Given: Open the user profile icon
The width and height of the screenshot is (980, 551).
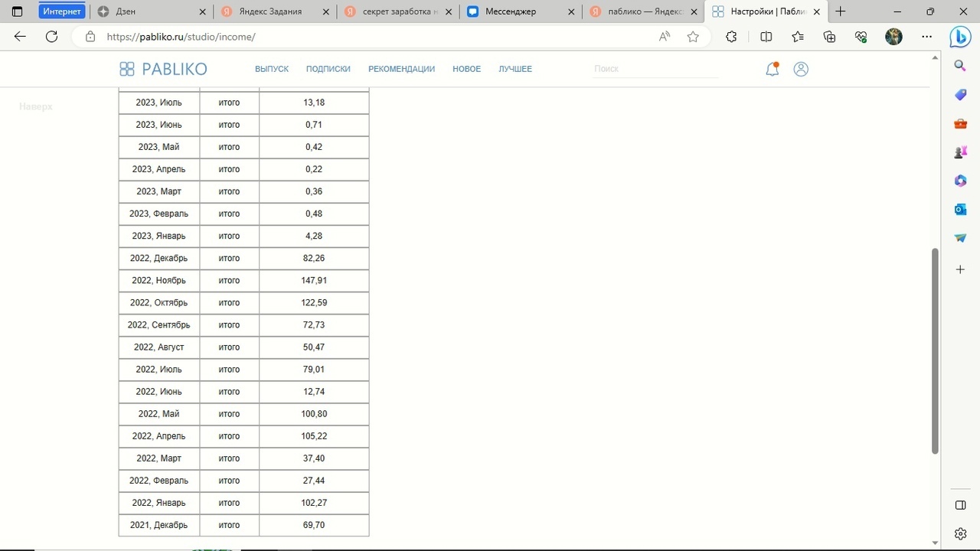Looking at the screenshot, I should click(x=801, y=69).
